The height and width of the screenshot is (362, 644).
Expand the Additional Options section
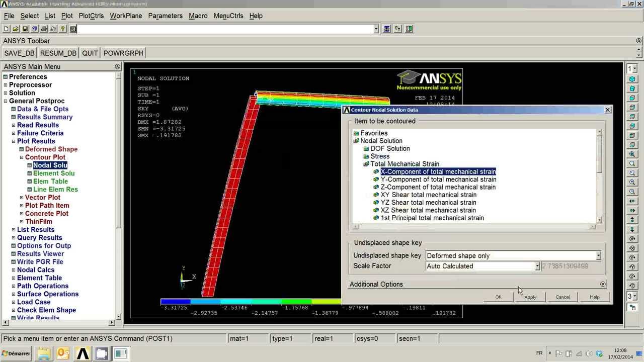click(x=603, y=284)
